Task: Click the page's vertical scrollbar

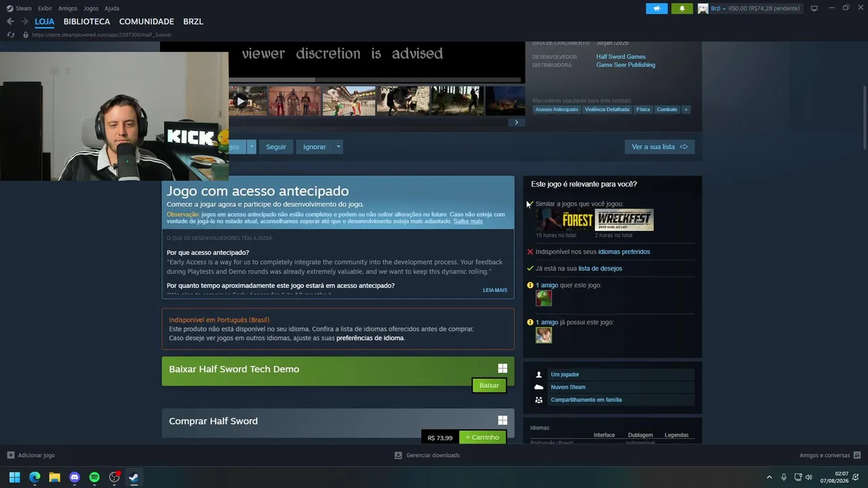Action: (x=865, y=119)
